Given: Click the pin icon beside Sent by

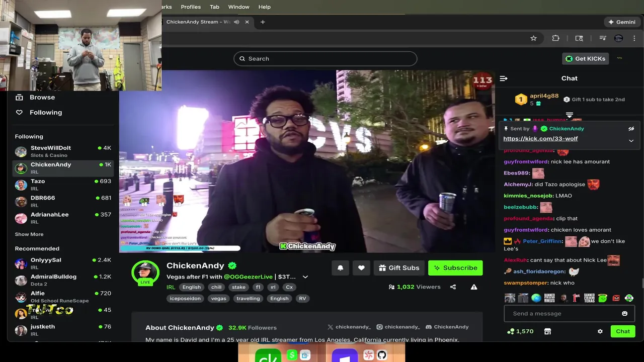Looking at the screenshot, I should pyautogui.click(x=506, y=129).
